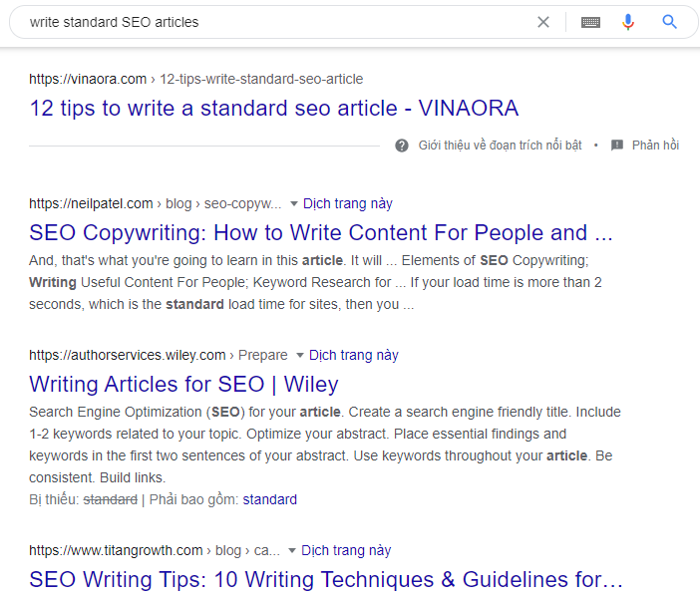Screen dimensions: 700x599
Task: Open the SEO Copywriting result by Neil Patel
Action: (x=320, y=233)
